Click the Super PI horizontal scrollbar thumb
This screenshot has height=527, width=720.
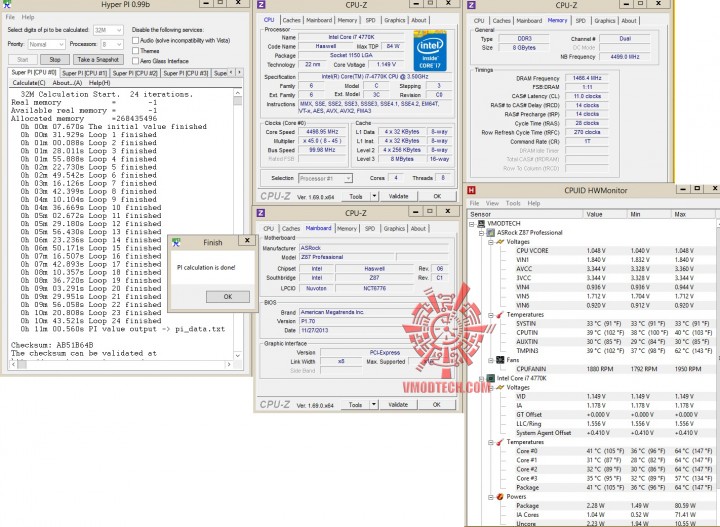click(22, 364)
